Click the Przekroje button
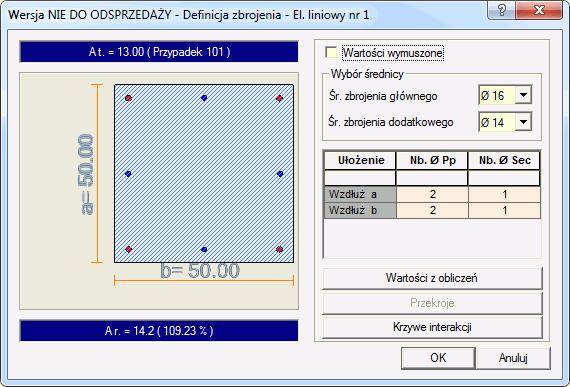The image size is (570, 387). [432, 302]
